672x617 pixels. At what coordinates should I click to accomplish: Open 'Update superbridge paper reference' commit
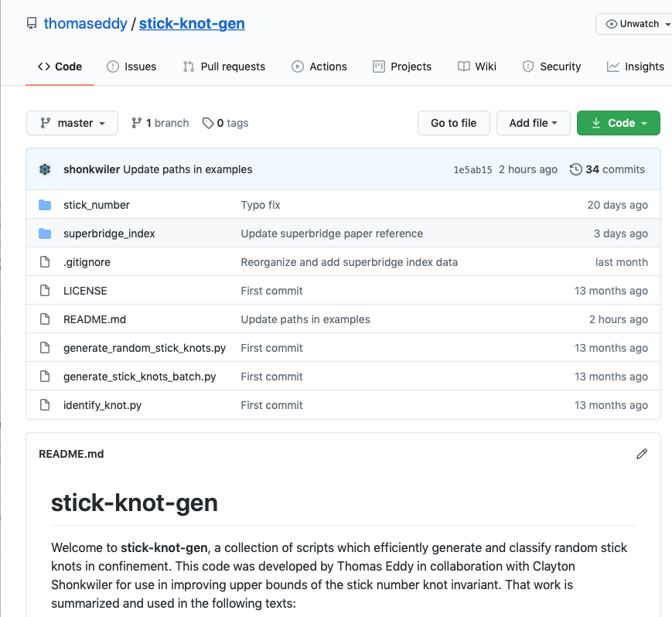[x=332, y=234]
